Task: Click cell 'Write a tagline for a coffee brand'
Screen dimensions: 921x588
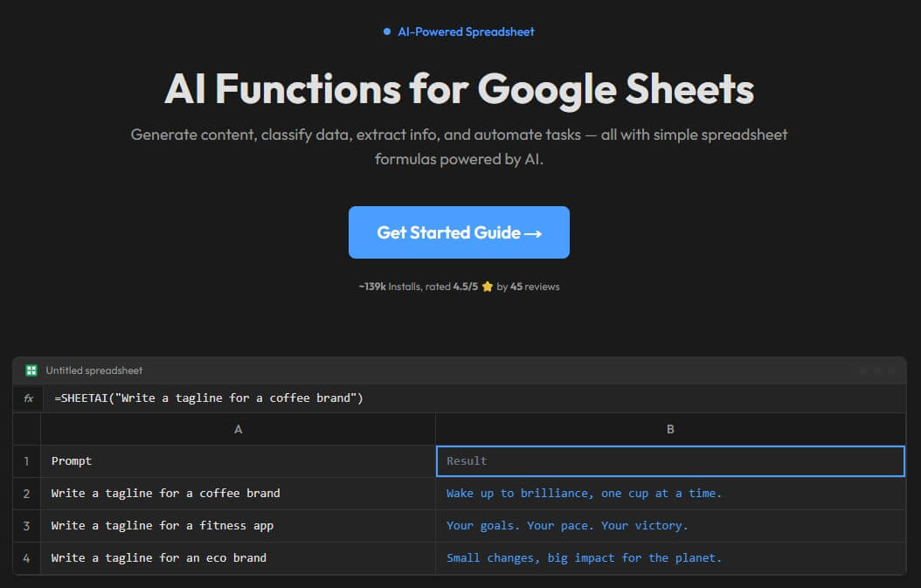Action: pyautogui.click(x=238, y=494)
